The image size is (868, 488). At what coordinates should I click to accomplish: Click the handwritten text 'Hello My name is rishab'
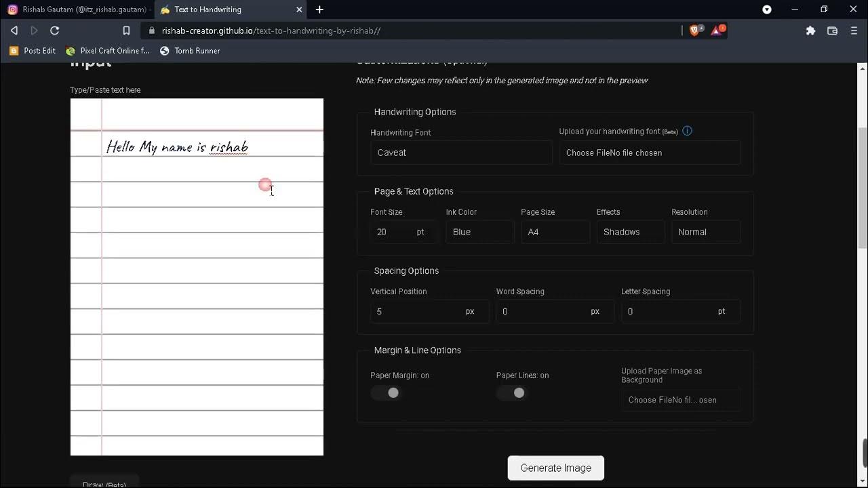[x=177, y=147]
